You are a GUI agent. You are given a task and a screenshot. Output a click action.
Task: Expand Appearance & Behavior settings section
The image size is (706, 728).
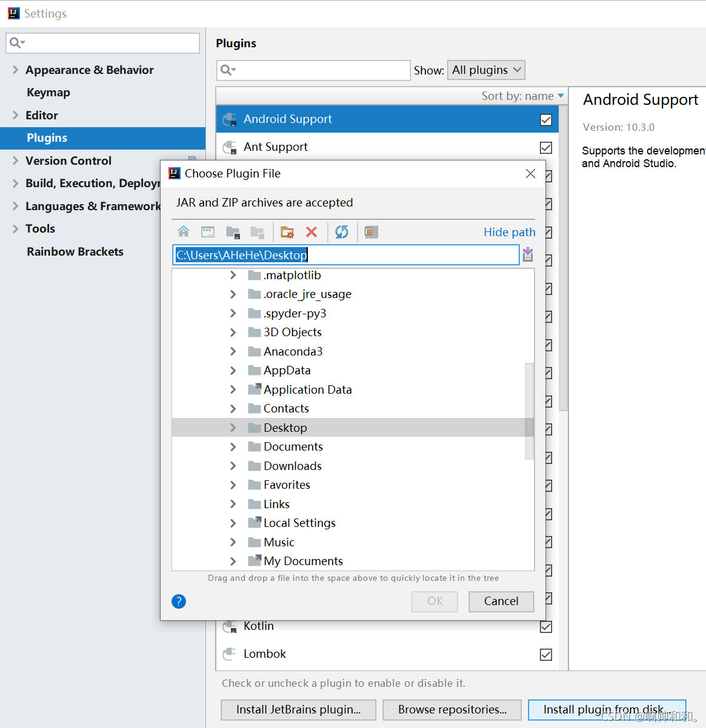pyautogui.click(x=15, y=70)
